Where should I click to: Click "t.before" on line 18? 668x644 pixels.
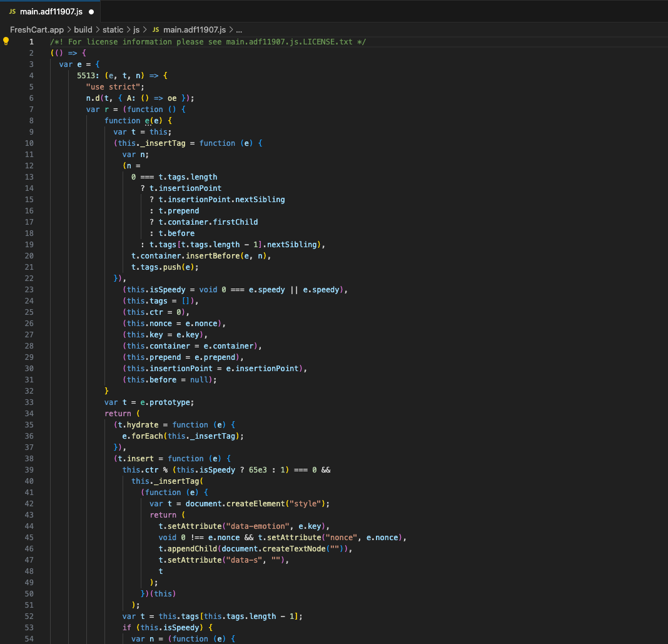click(176, 233)
